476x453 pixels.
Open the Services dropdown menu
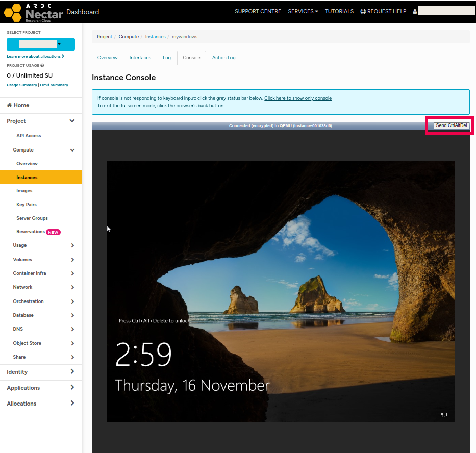(303, 12)
